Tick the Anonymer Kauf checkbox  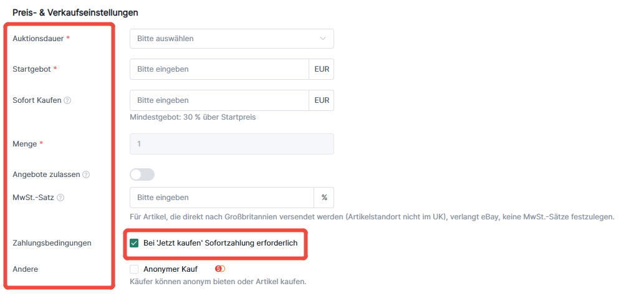(134, 269)
